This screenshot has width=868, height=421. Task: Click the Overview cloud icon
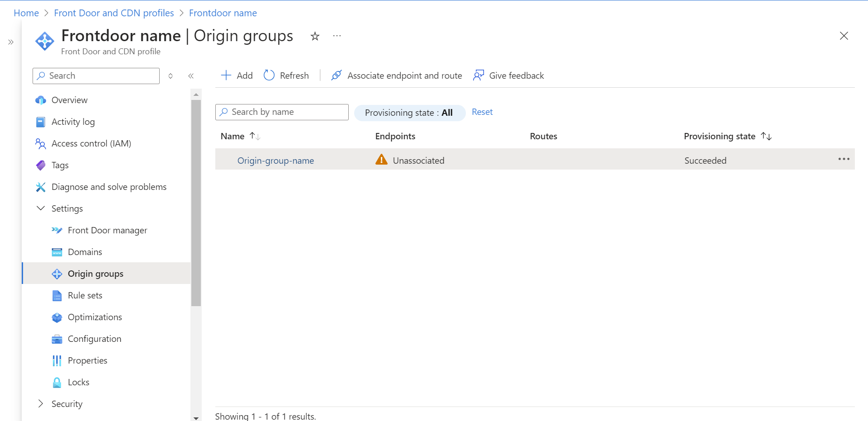(x=41, y=100)
